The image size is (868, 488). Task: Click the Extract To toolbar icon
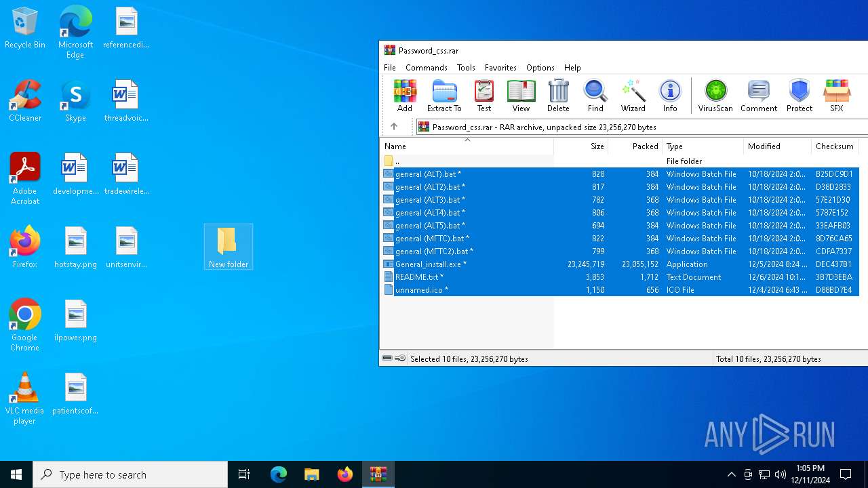[444, 96]
